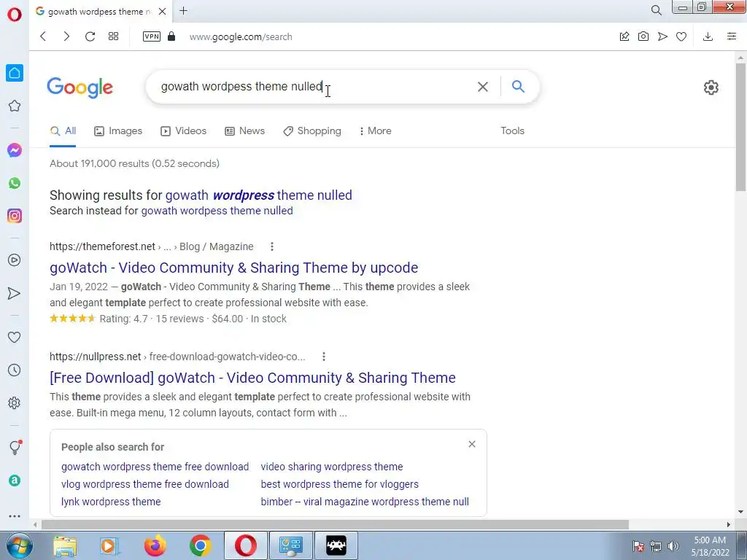The width and height of the screenshot is (747, 560).
Task: Reload the Google search page
Action: 90,36
